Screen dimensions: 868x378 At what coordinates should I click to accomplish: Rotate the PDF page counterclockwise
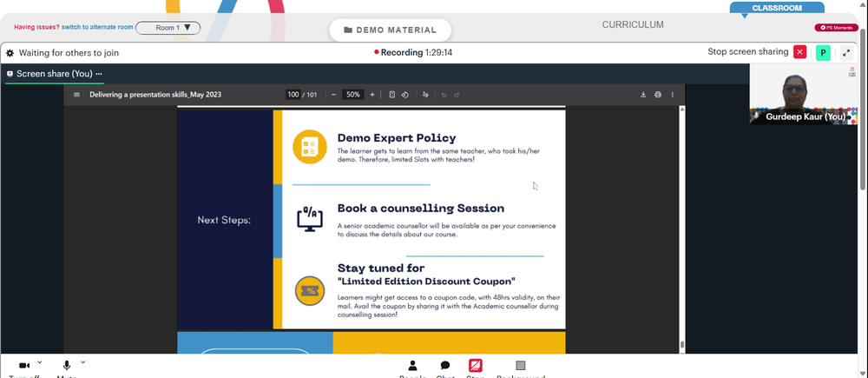point(404,95)
